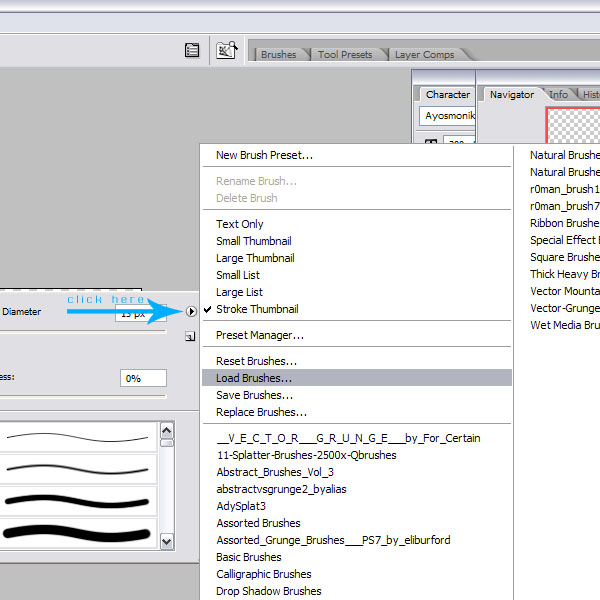Screen dimensions: 600x600
Task: Switch the view to Text Only
Action: 240,224
